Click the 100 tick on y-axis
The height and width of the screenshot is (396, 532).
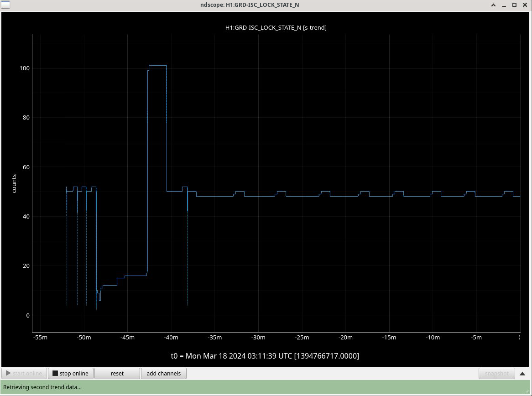(24, 68)
